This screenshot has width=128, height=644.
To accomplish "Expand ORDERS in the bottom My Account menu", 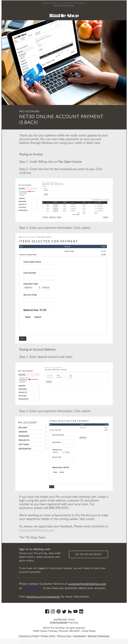I will (32, 432).
